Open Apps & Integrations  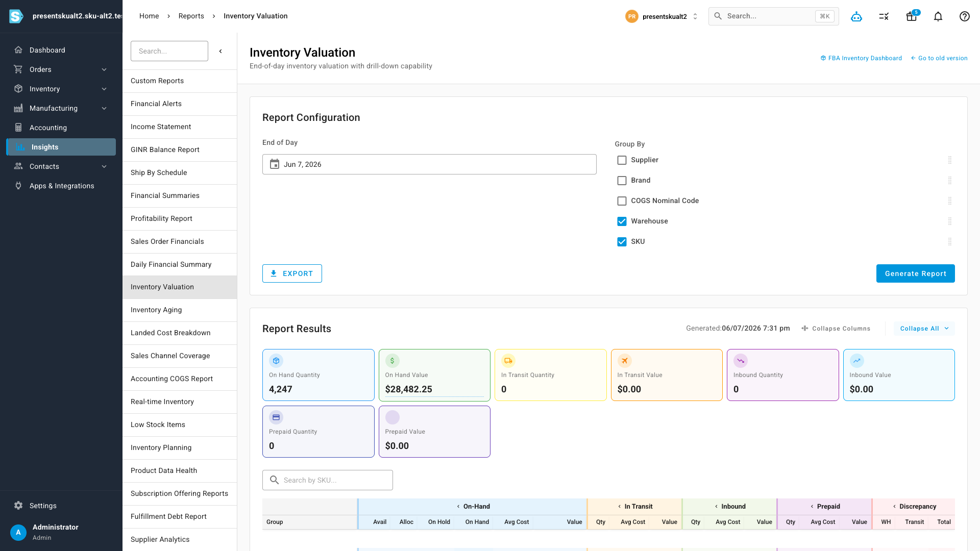61,186
